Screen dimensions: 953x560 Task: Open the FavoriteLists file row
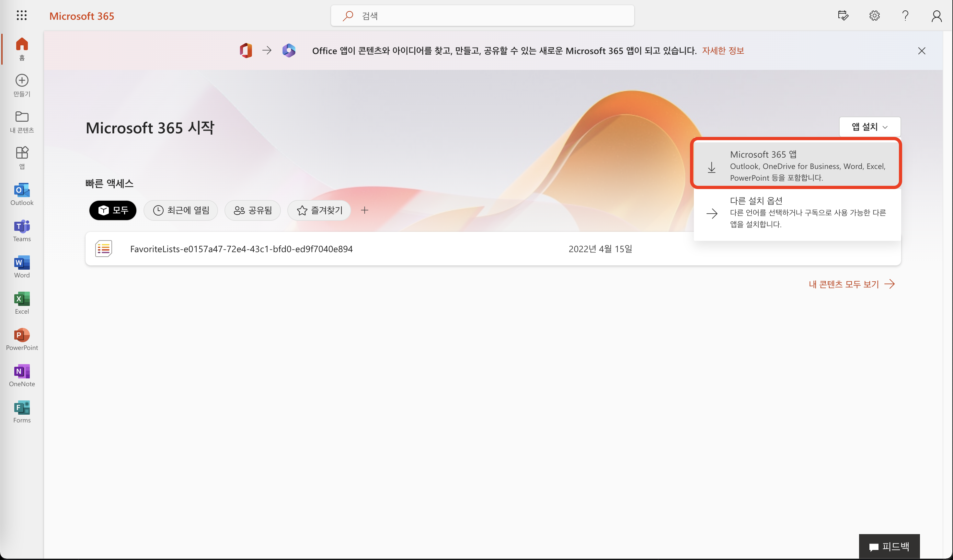coord(241,249)
